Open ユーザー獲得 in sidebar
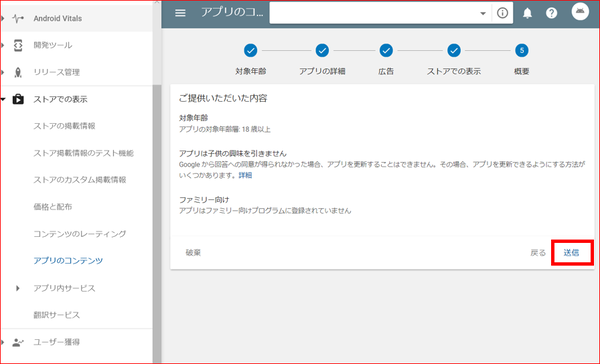The width and height of the screenshot is (600, 364). (x=57, y=342)
